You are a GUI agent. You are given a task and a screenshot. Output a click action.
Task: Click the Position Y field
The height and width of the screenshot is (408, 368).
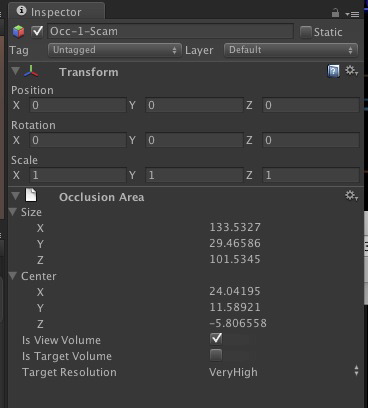click(194, 105)
